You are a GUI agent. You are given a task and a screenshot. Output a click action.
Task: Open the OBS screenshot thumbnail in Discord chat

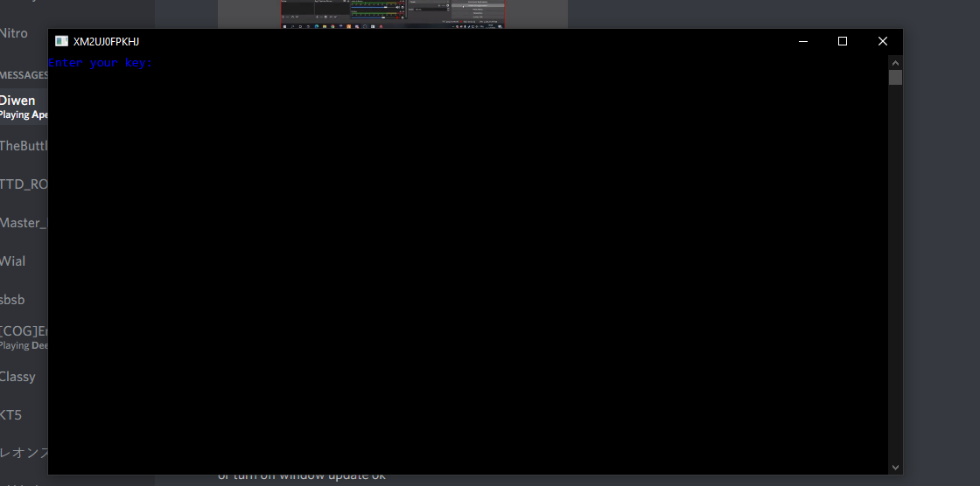point(393,14)
